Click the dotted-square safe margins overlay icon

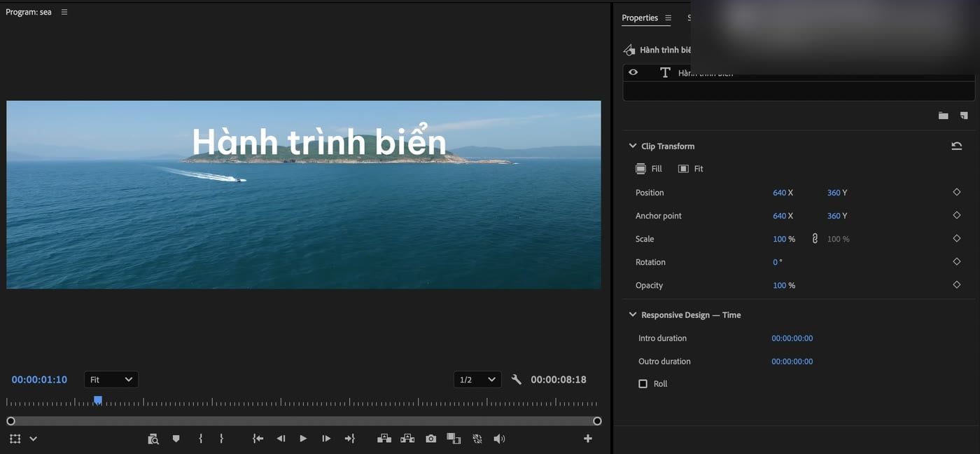point(15,439)
